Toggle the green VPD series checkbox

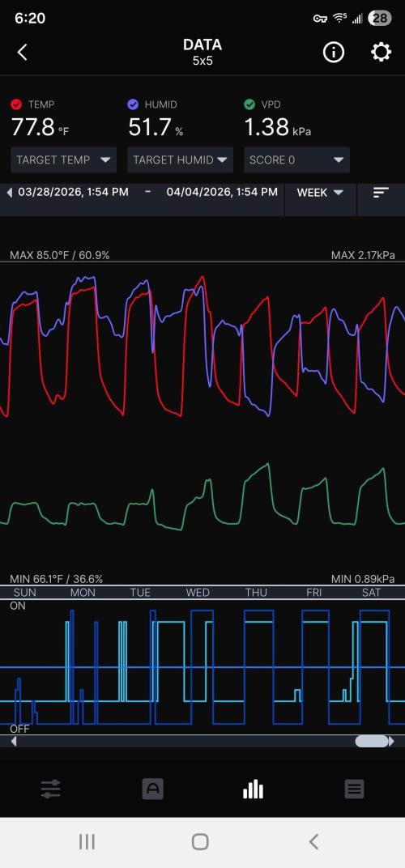point(249,104)
